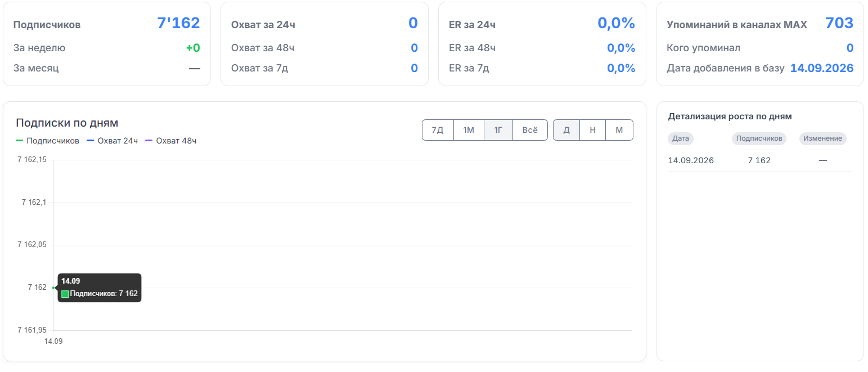Viewport: 868px width, 372px height.
Task: Click 7 162 cell in detail table
Action: 759,160
